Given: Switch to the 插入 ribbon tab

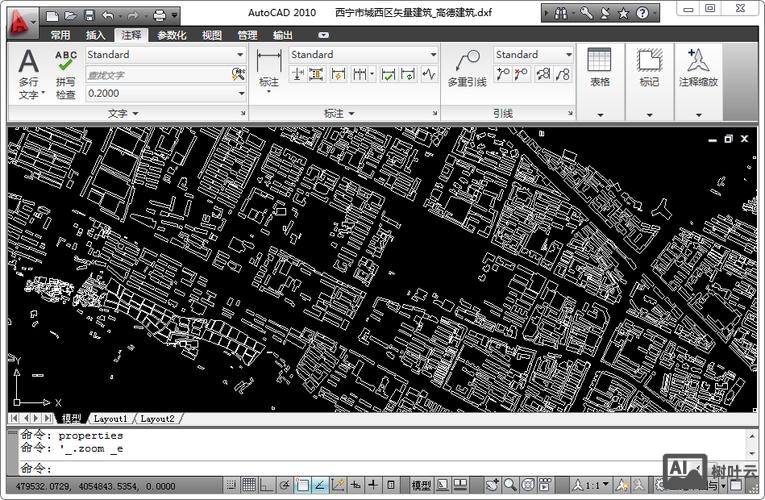Looking at the screenshot, I should [96, 35].
